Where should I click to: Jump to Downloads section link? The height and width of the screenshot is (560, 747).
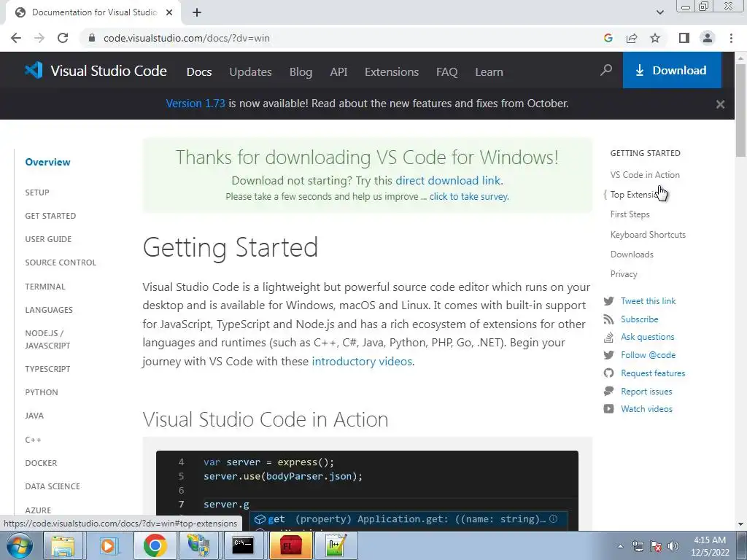[x=632, y=254]
